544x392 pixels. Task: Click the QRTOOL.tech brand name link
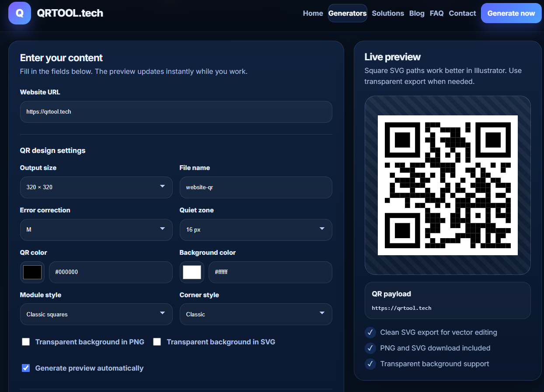[x=70, y=13]
